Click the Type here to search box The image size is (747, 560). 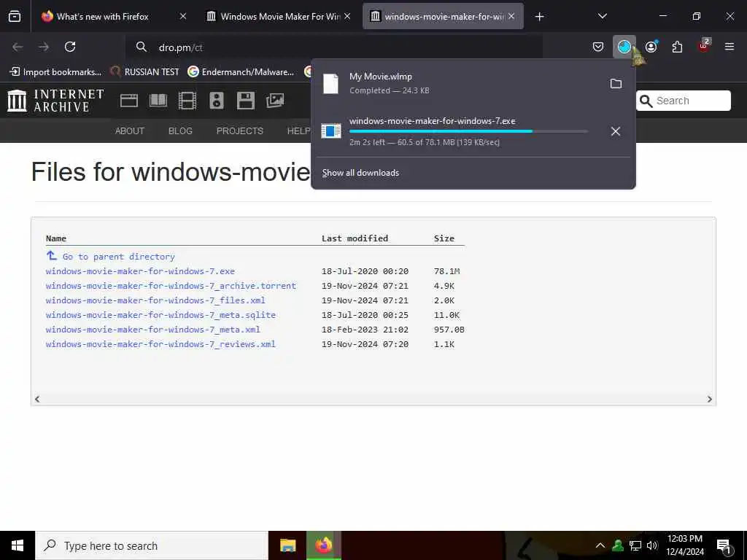tap(152, 545)
